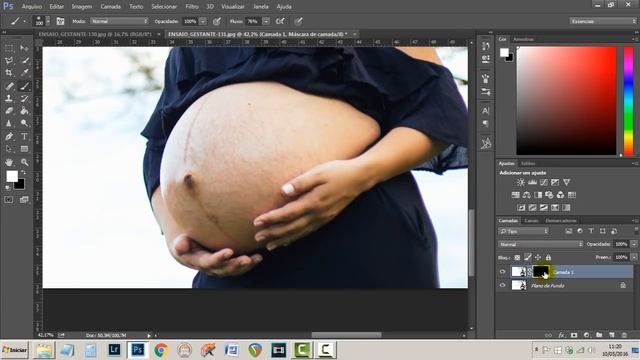Viewport: 640px width, 360px height.
Task: Add a Color Balance adjustment
Action: 527,195
